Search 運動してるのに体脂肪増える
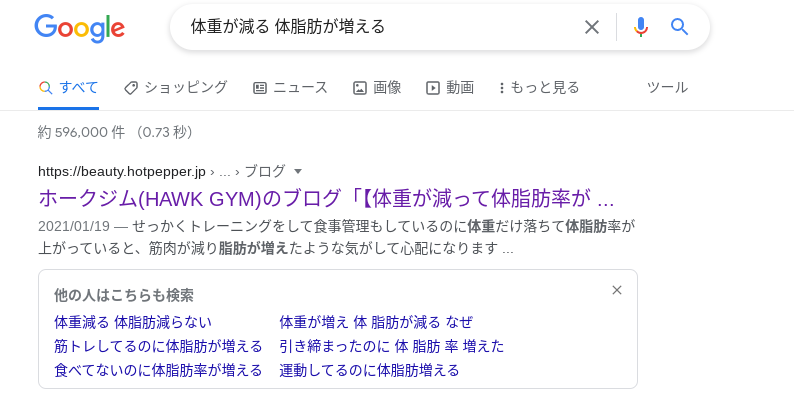The image size is (794, 401). click(369, 370)
